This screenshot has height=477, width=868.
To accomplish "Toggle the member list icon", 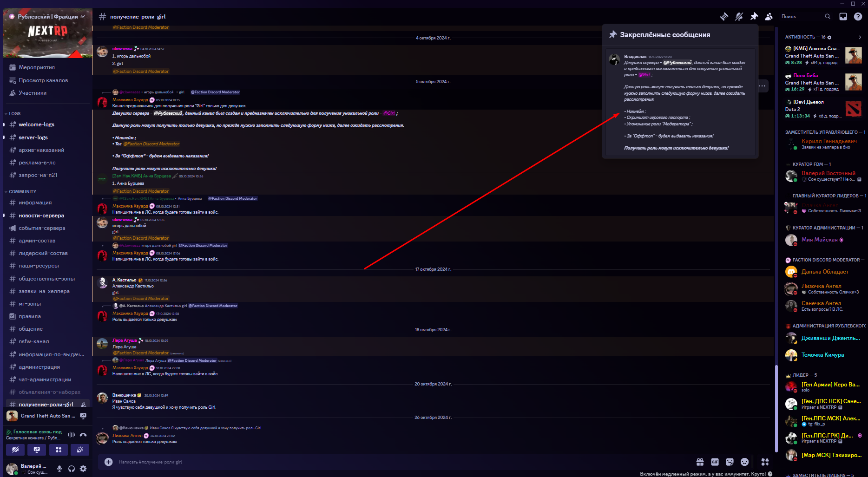I will 769,17.
